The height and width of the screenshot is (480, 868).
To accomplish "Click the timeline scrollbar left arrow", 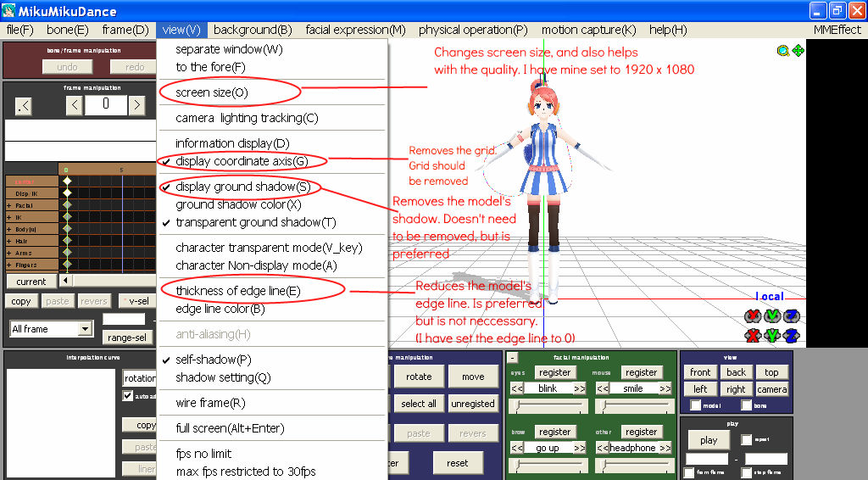I will 65,280.
